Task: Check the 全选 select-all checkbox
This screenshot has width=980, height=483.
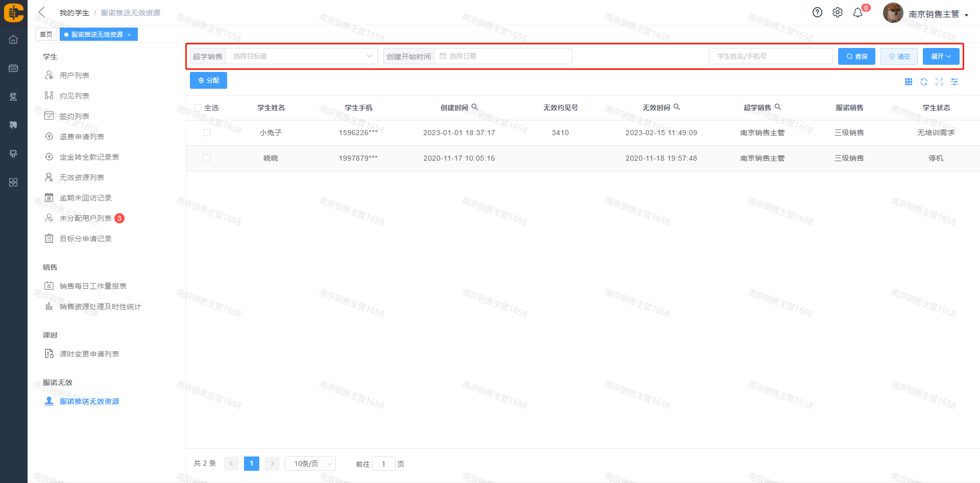Action: tap(198, 108)
